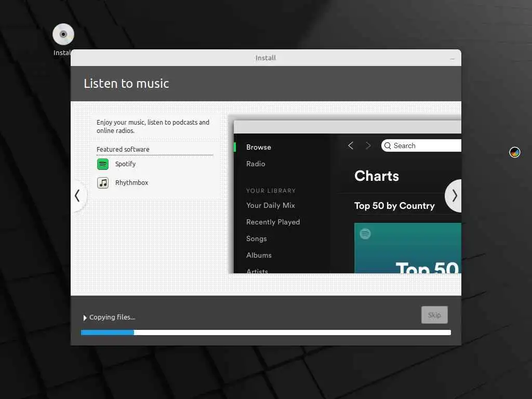Click the Rhythmbox label text
Image resolution: width=532 pixels, height=399 pixels.
pos(131,183)
